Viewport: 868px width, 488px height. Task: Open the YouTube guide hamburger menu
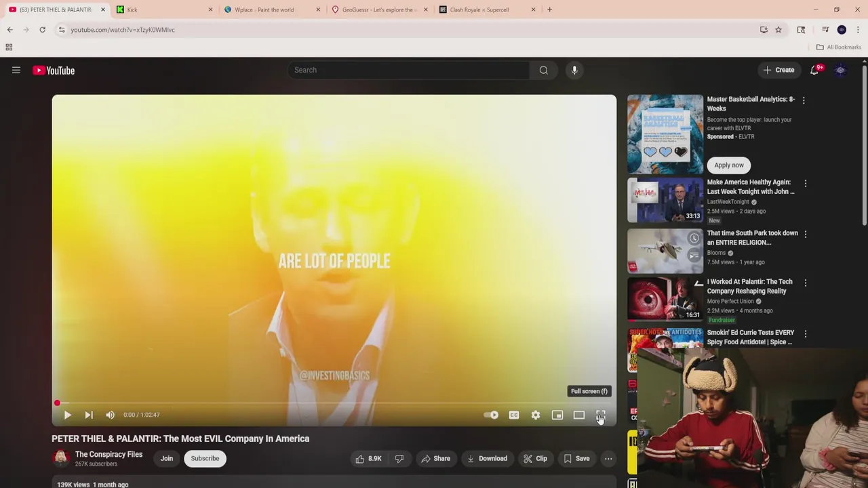pos(16,70)
